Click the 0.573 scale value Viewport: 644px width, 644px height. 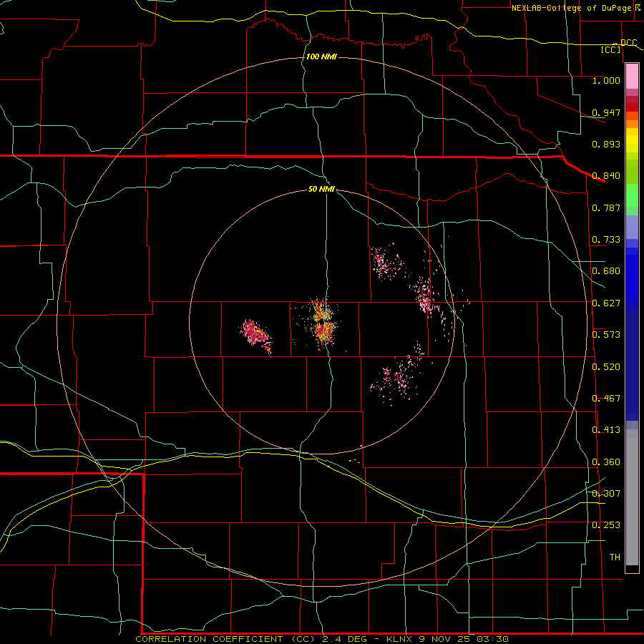tap(606, 335)
